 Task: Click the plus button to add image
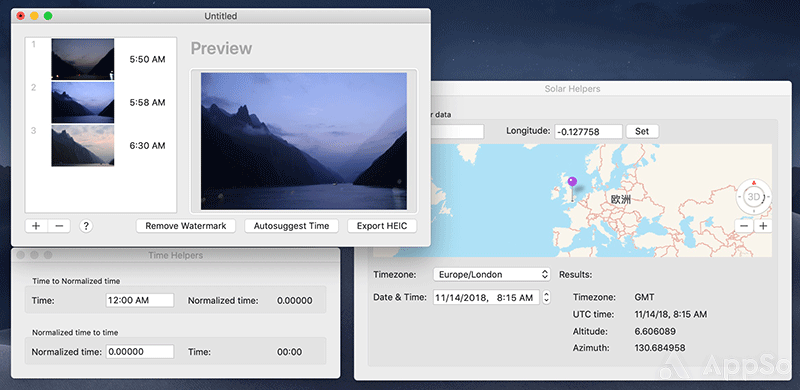coord(36,226)
